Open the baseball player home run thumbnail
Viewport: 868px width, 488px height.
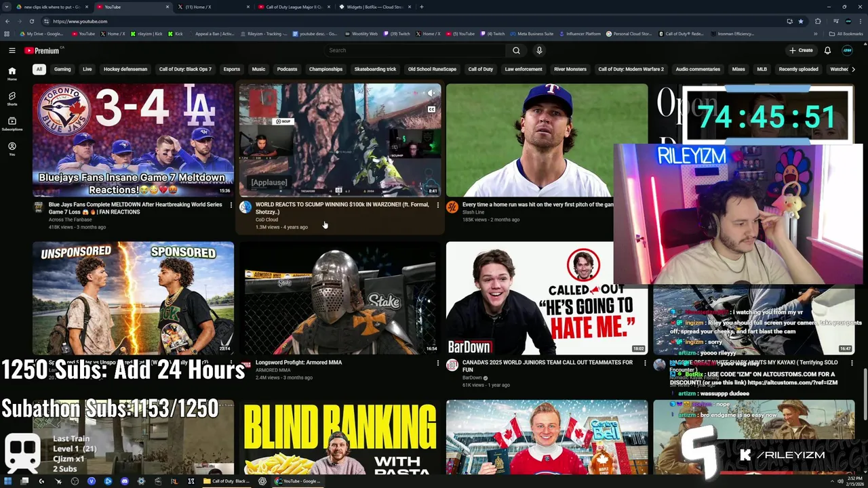[x=547, y=140]
